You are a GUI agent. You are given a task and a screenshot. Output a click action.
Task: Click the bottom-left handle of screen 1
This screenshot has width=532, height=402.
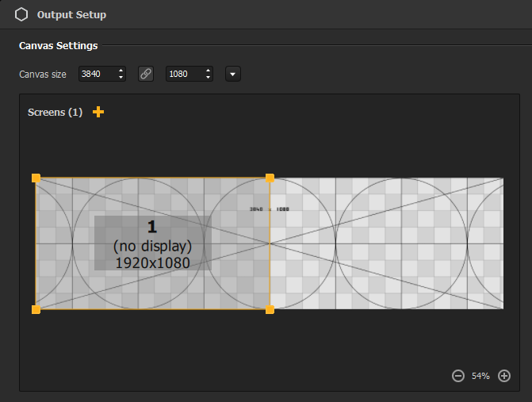[x=36, y=309]
